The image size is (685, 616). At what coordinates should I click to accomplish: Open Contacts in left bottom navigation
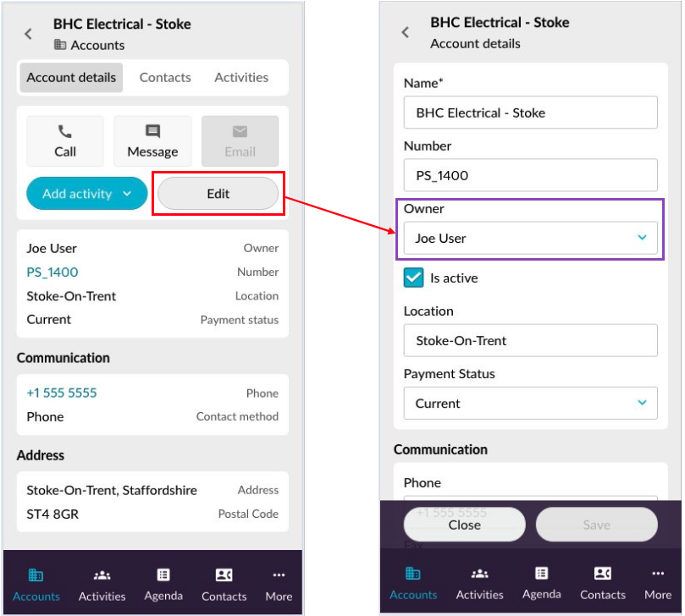(224, 584)
